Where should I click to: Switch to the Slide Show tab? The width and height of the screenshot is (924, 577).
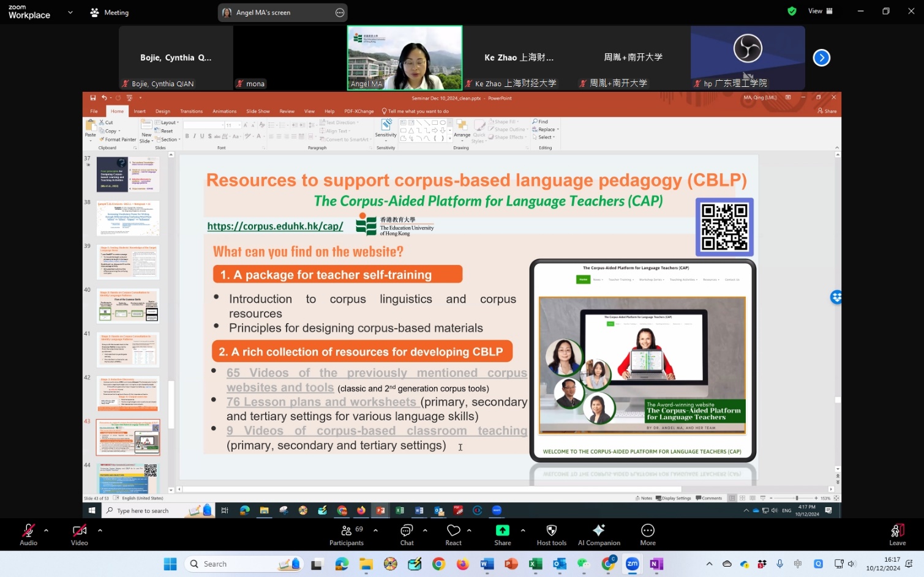[258, 111]
